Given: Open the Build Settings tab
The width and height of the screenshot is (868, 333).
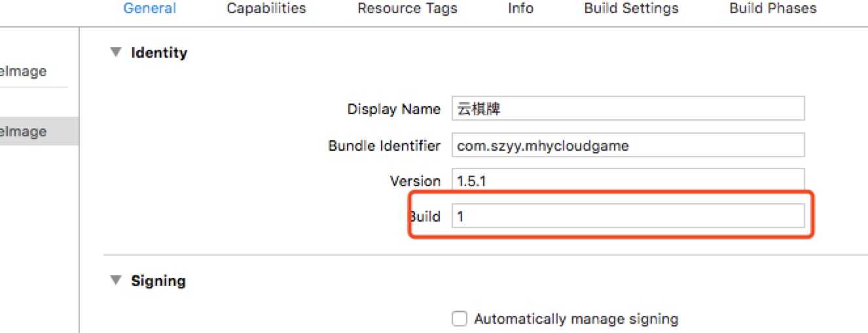Looking at the screenshot, I should point(631,9).
